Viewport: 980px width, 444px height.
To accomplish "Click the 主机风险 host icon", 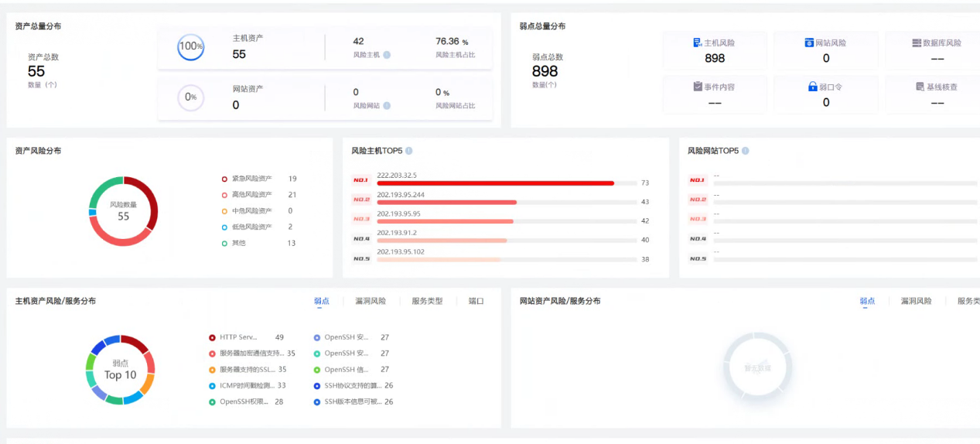I will (x=697, y=43).
